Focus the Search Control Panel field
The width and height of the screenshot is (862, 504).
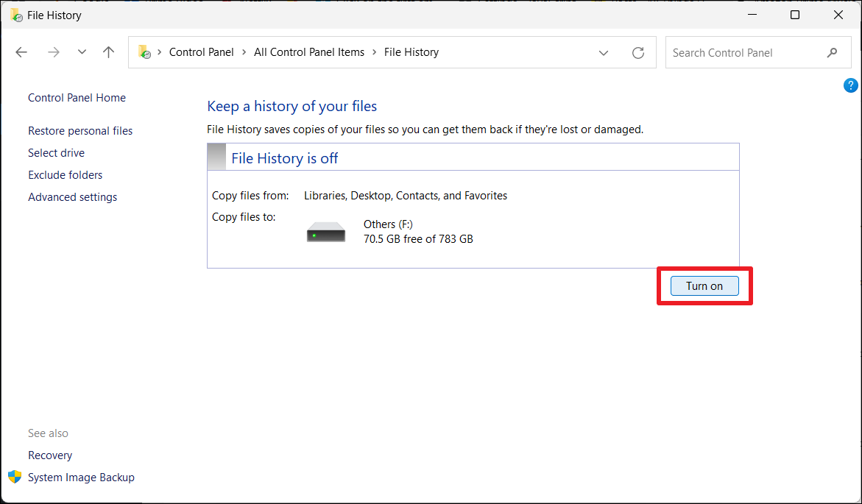[x=743, y=53]
